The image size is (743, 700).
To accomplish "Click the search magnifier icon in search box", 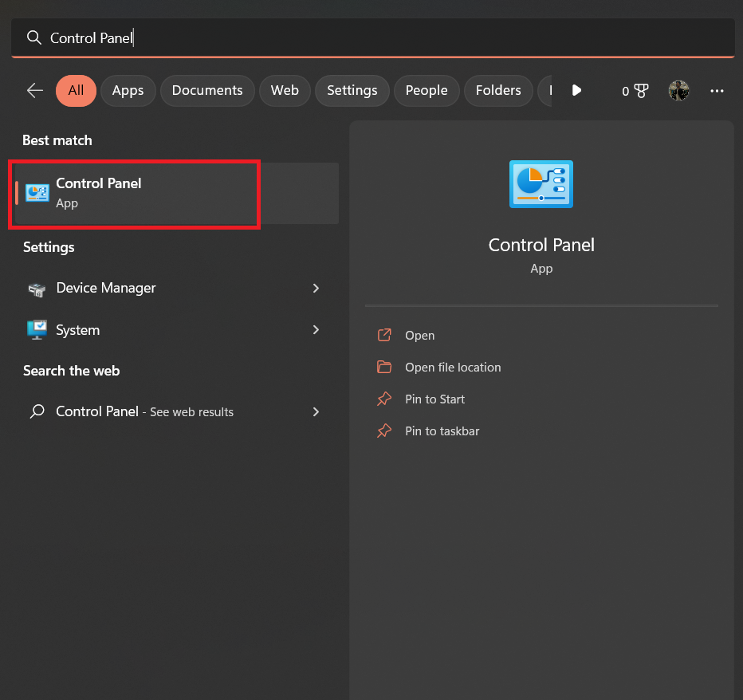I will click(34, 37).
